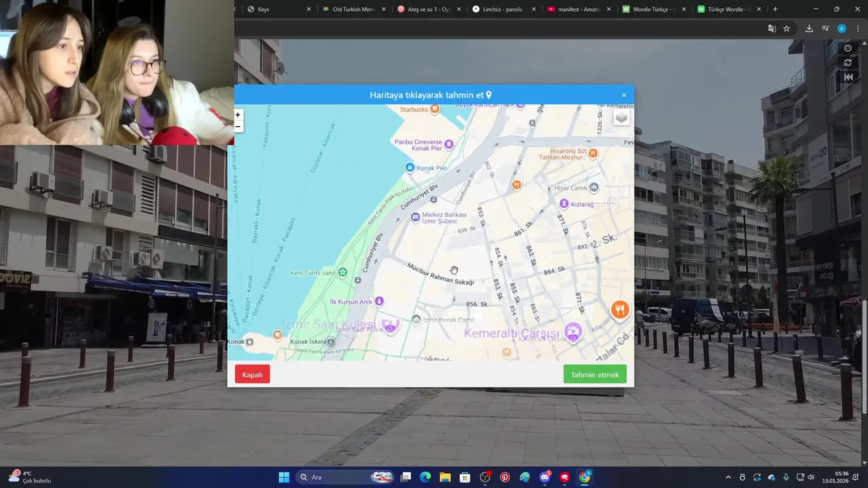This screenshot has height=488, width=868.
Task: Click the microphone tray icon
Action: pos(786,477)
